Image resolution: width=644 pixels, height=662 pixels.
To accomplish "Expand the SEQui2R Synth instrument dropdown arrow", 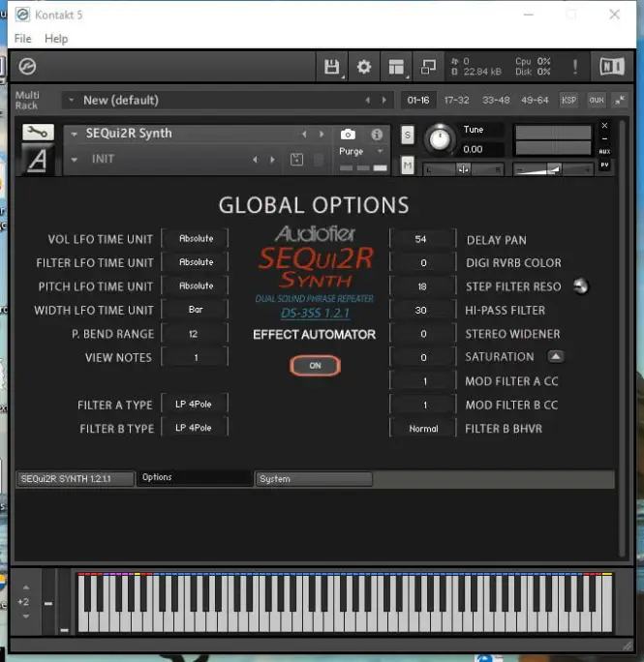I will tap(75, 135).
